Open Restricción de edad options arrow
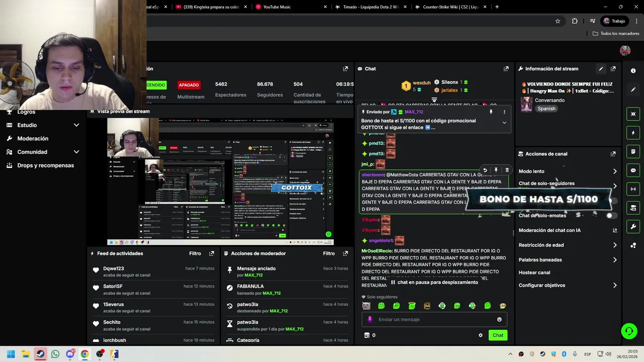Image resolution: width=644 pixels, height=362 pixels. [x=615, y=245]
